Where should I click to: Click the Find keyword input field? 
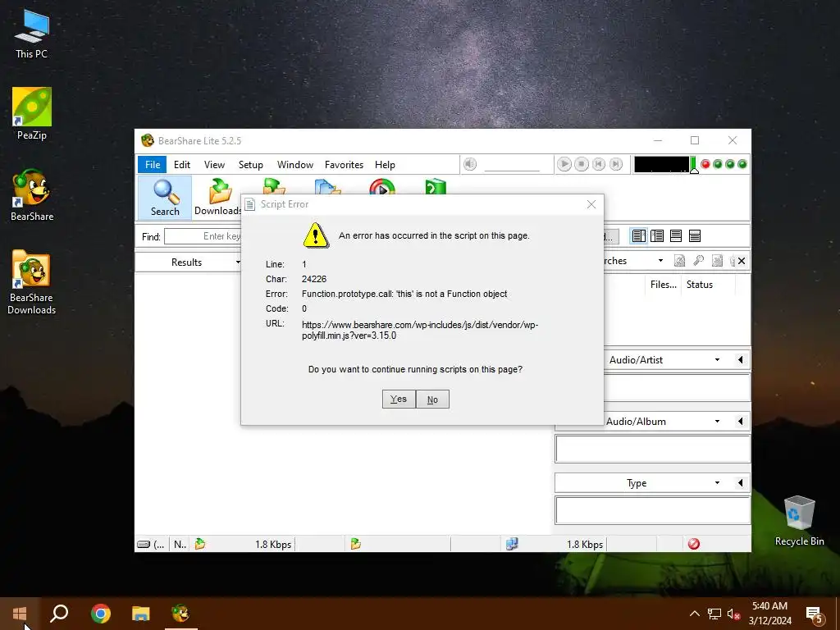(203, 236)
